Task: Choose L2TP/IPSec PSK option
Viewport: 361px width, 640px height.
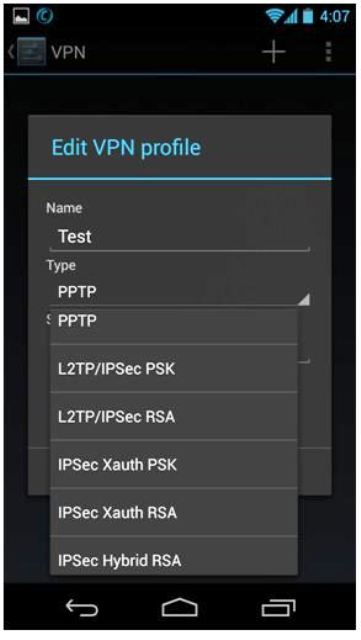Action: point(174,369)
